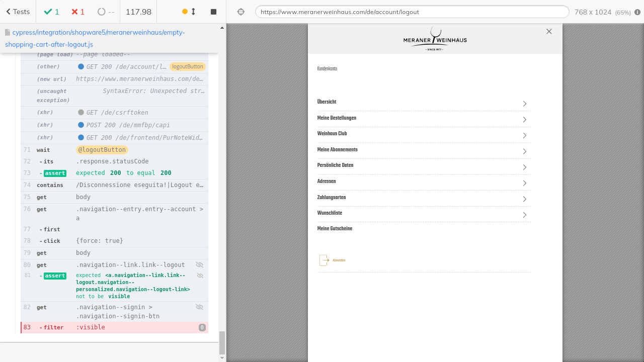This screenshot has height=362, width=644.
Task: Click the stop test run square icon
Action: (213, 12)
